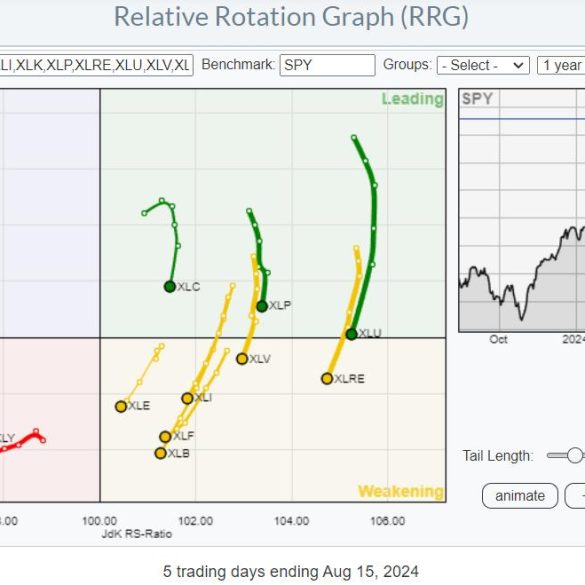The width and height of the screenshot is (585, 585).
Task: Click the red XLY tail line
Action: coord(23,440)
